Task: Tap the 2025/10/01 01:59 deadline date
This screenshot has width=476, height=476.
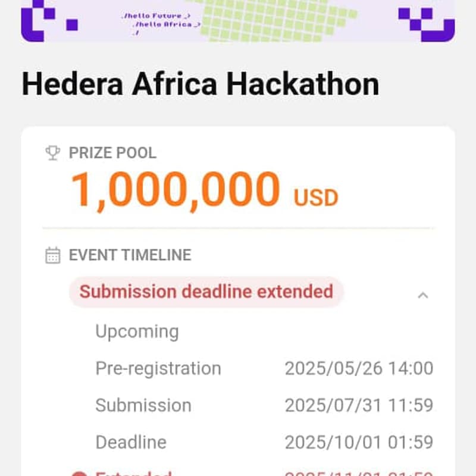Action: coord(359,442)
